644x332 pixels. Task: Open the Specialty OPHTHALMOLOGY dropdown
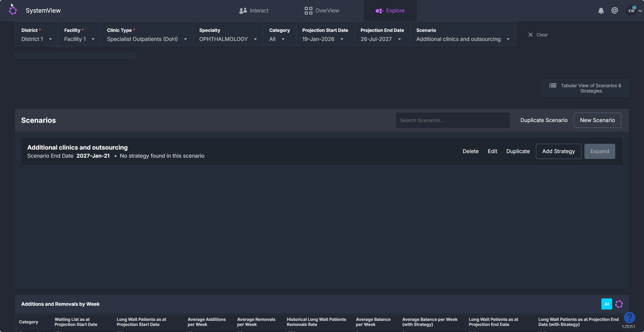(228, 39)
